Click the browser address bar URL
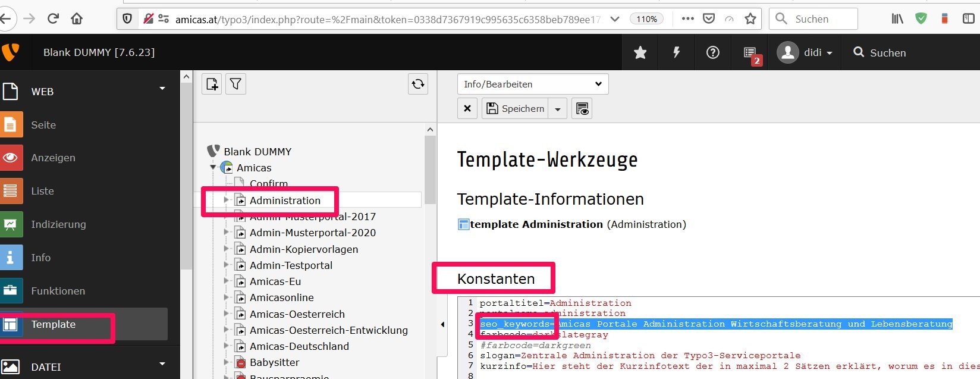The height and width of the screenshot is (379, 980). click(388, 19)
